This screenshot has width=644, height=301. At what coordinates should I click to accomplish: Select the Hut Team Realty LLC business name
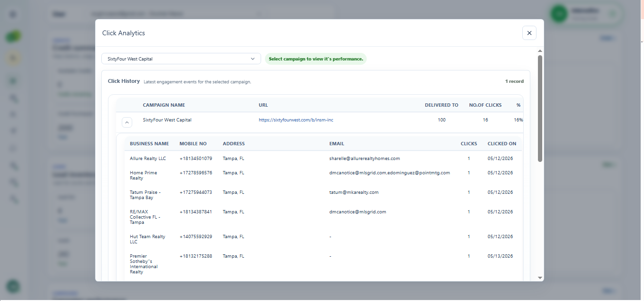[147, 239]
